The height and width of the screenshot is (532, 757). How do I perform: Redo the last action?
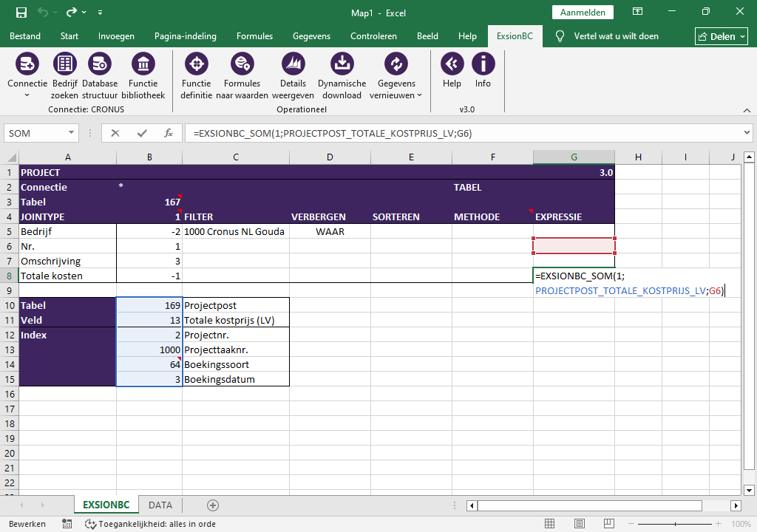tap(72, 13)
